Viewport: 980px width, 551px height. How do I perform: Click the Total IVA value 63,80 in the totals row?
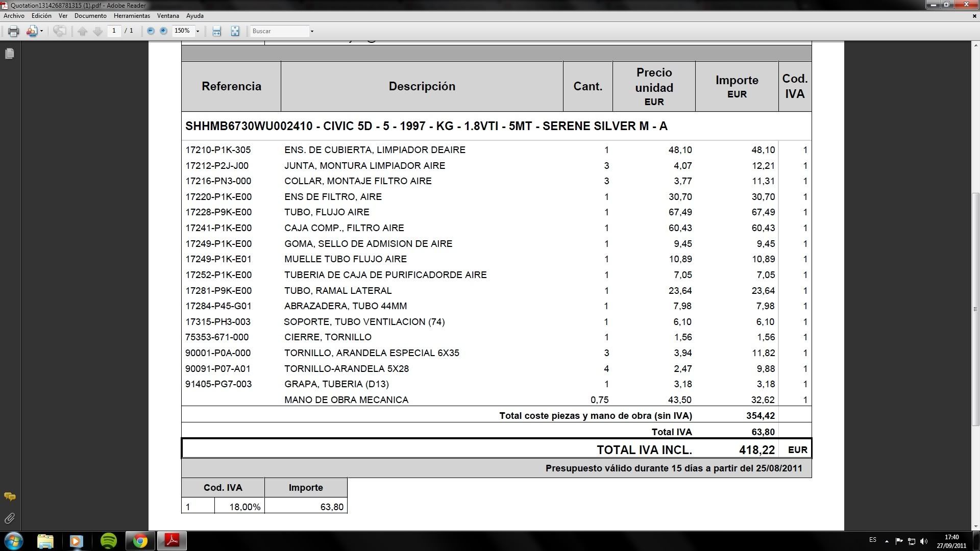pos(763,432)
